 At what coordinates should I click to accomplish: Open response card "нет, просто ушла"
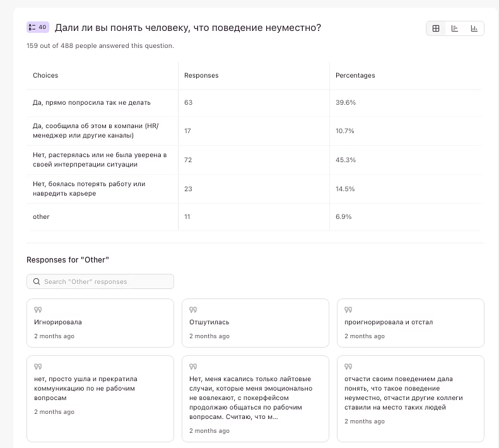pos(100,388)
